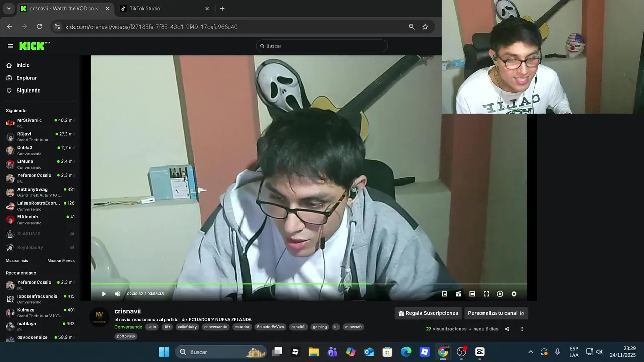Viewport: 644px width, 362px height.
Task: Close the TikTok Studio tab
Action: click(x=207, y=9)
